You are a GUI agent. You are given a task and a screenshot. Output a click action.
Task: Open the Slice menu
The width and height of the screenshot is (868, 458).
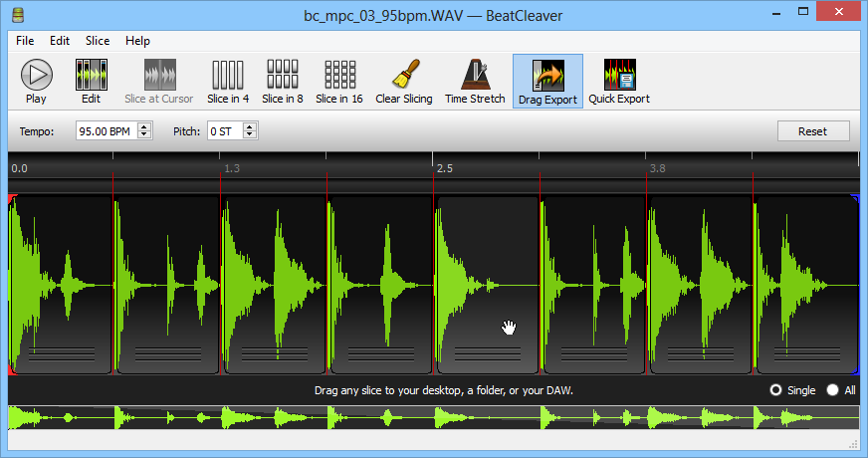pos(98,41)
